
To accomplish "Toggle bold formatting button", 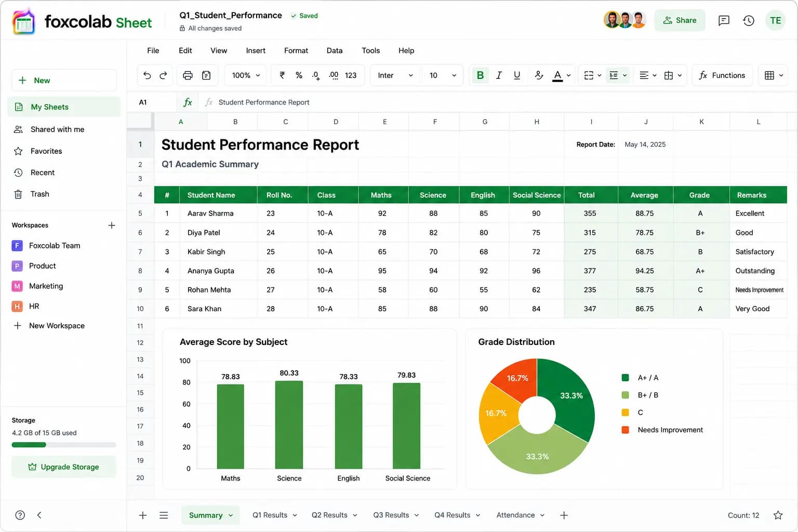I will [x=480, y=75].
